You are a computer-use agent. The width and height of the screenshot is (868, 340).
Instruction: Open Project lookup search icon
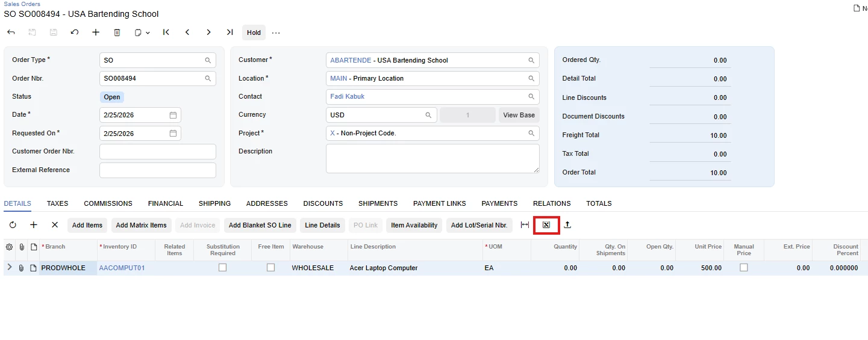coord(531,133)
